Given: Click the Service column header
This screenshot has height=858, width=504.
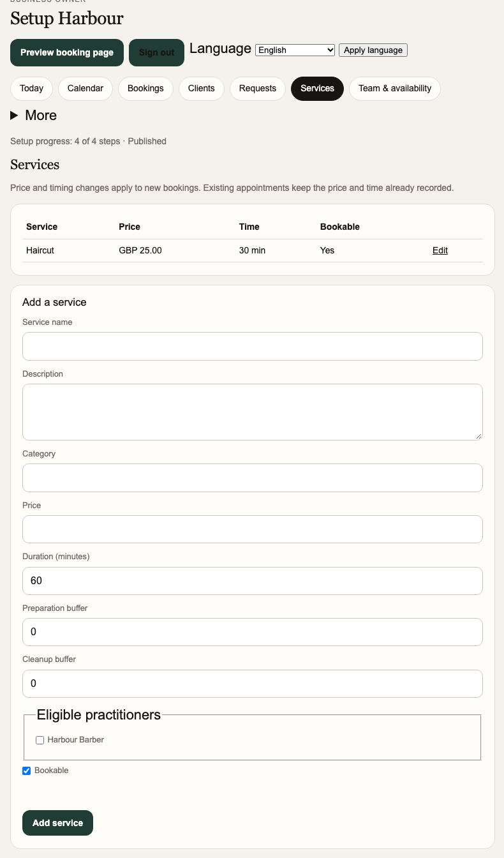Looking at the screenshot, I should click(41, 227).
